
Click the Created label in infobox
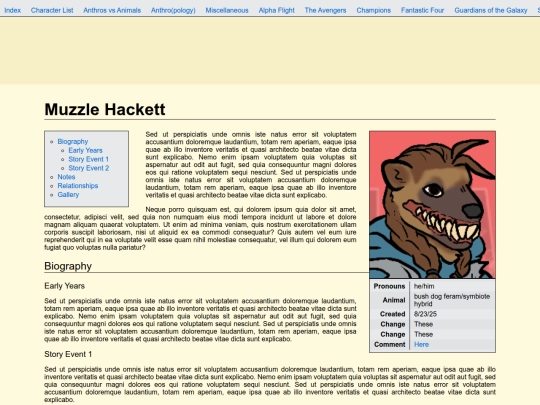coord(392,314)
